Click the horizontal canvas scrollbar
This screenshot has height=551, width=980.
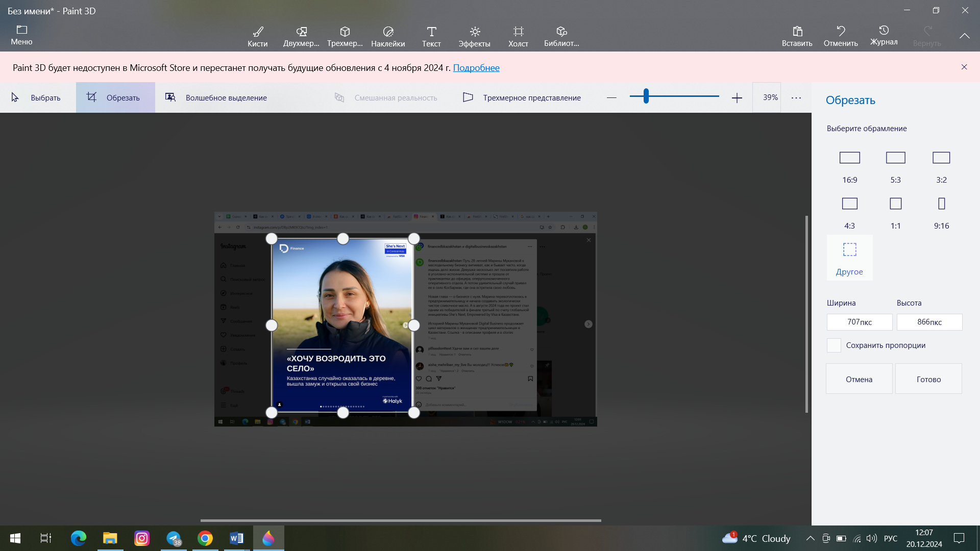(x=401, y=520)
